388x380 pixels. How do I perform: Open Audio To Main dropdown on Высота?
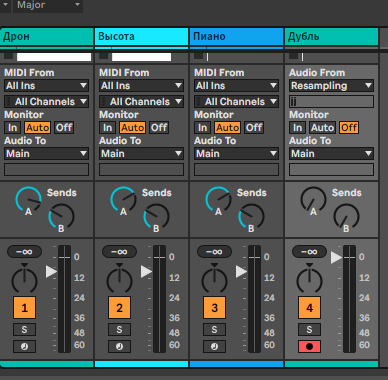141,154
